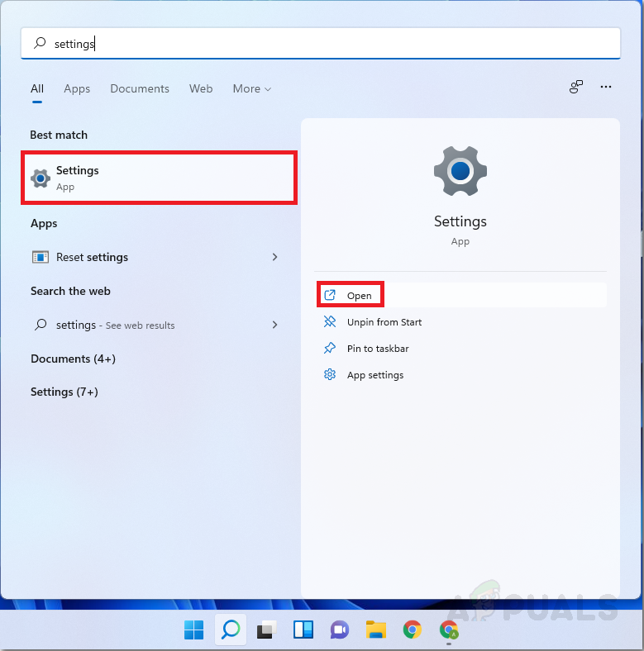Click the magnifier icon beside web results
The height and width of the screenshot is (651, 644).
pos(41,324)
